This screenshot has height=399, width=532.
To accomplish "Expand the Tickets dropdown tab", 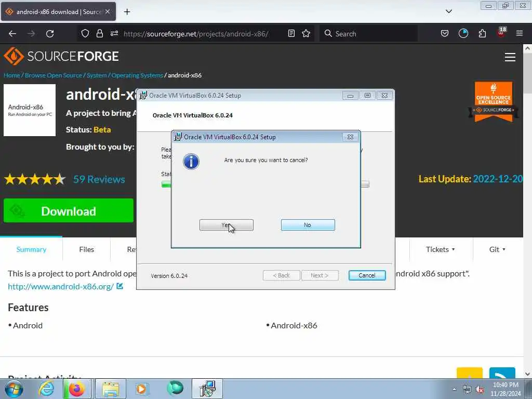I will 441,249.
